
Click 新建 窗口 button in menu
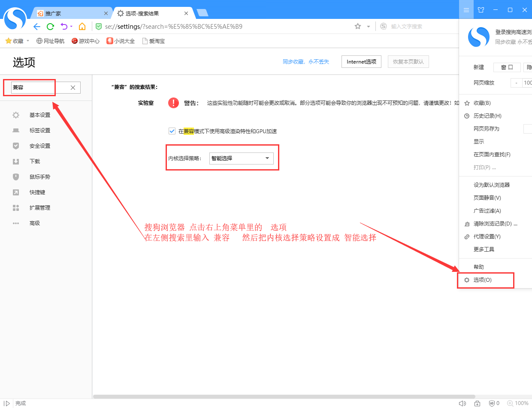507,67
